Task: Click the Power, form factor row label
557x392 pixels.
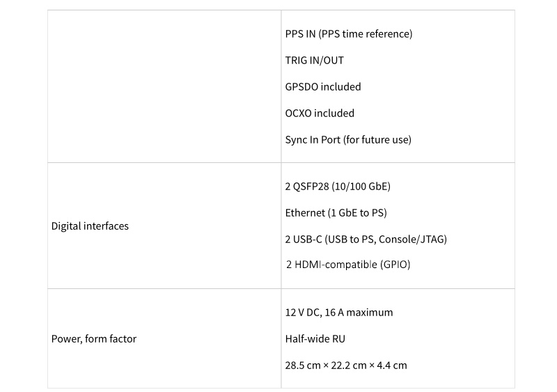Action: click(94, 339)
